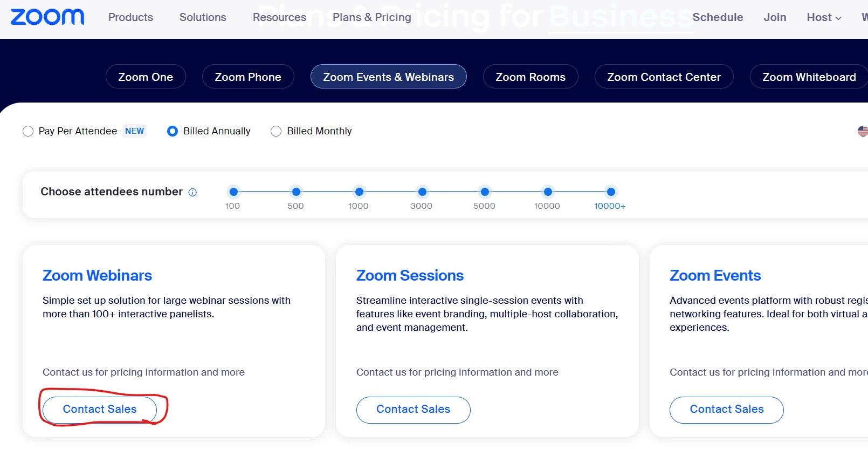This screenshot has width=868, height=449.
Task: Select Billed Annually radio button
Action: point(173,131)
